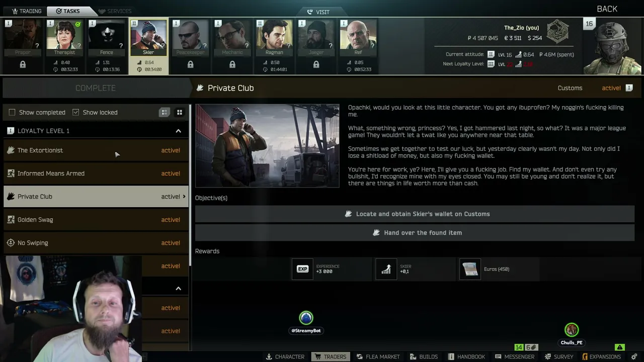Select the Visit tab
Viewport: 644px width, 362px height.
tap(318, 12)
